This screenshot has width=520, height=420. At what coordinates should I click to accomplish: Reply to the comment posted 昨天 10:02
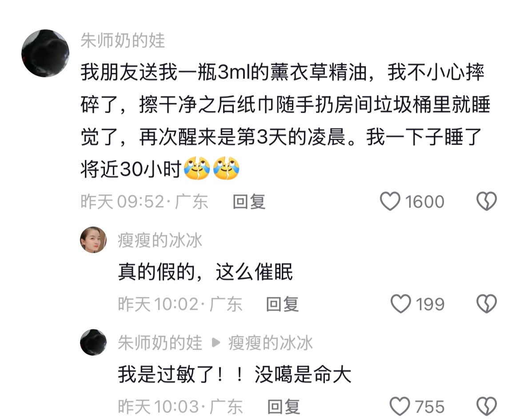click(x=283, y=304)
